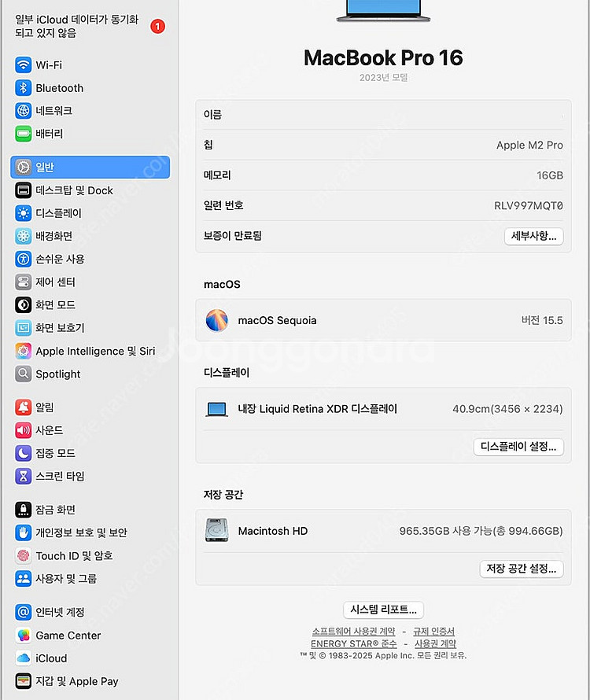Viewport: 590px width, 700px height.
Task: Open ENERGY STAR® 준수 link
Action: (354, 643)
